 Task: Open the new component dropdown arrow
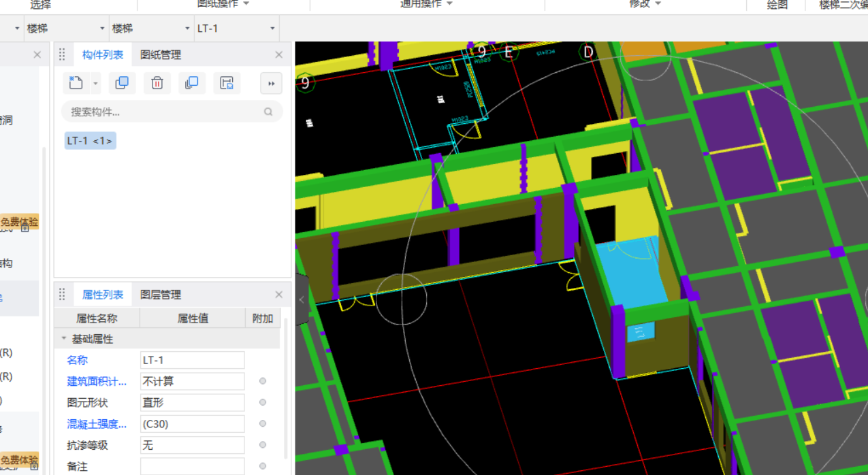click(x=95, y=84)
